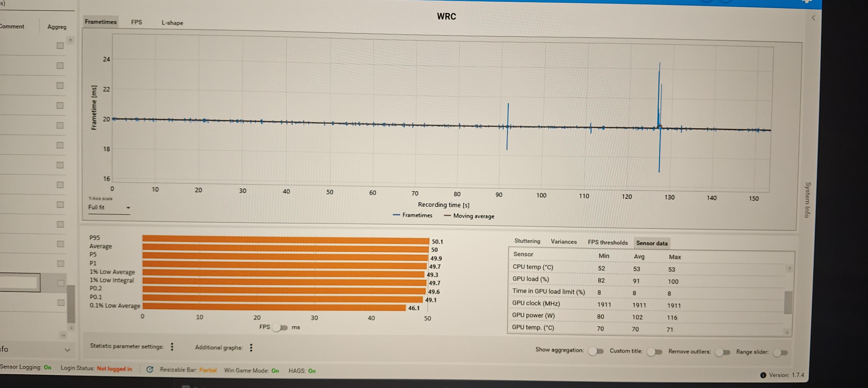Collapse the System Info panel chevron
The width and height of the screenshot is (868, 388).
pyautogui.click(x=813, y=18)
